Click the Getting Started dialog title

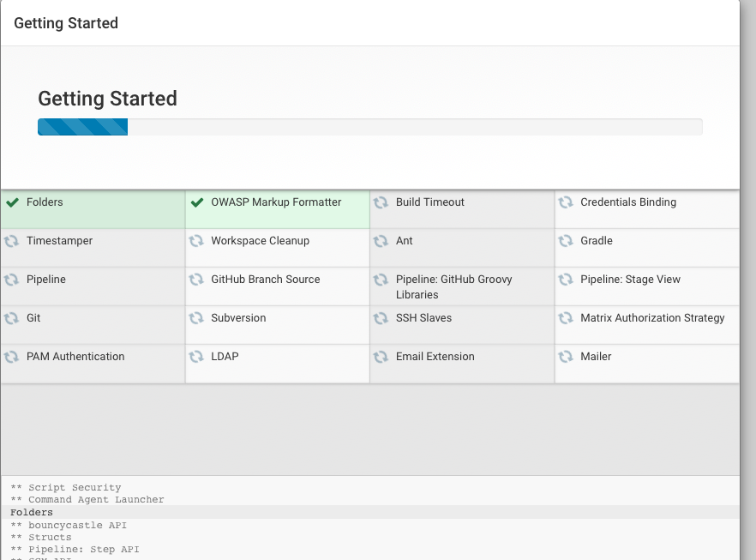[66, 23]
